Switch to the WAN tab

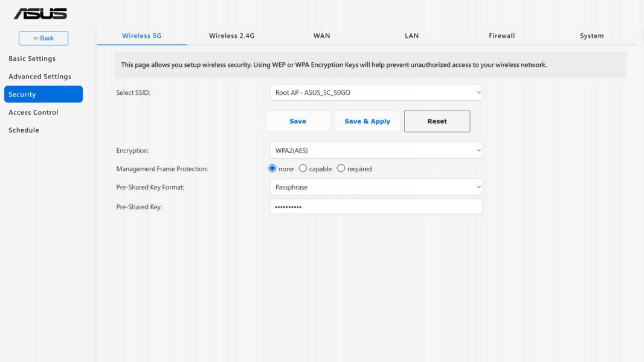tap(321, 36)
